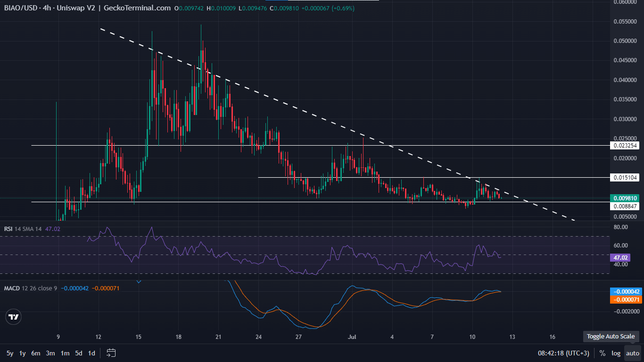Screen dimensions: 644x362
Task: Select the 1m time range
Action: coord(65,353)
